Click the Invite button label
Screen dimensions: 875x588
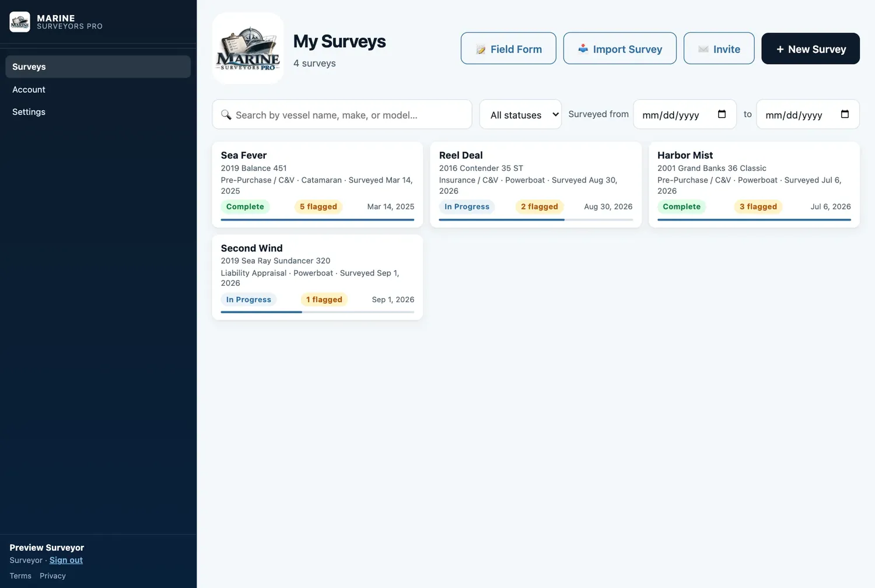[x=727, y=50]
